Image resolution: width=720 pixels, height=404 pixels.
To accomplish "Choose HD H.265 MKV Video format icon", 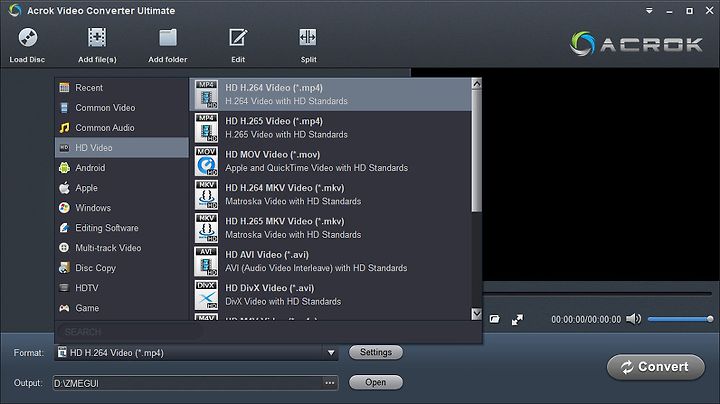I will pyautogui.click(x=206, y=228).
